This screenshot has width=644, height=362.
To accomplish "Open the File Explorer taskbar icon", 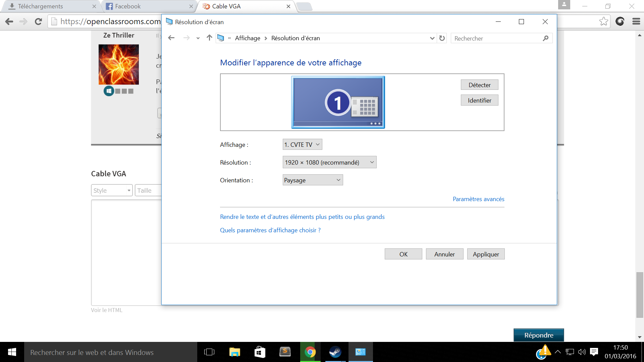I will [x=234, y=352].
